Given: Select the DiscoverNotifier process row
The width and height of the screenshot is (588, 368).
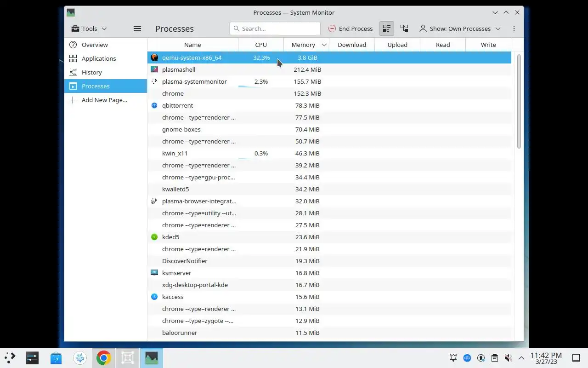Looking at the screenshot, I should pyautogui.click(x=329, y=261).
